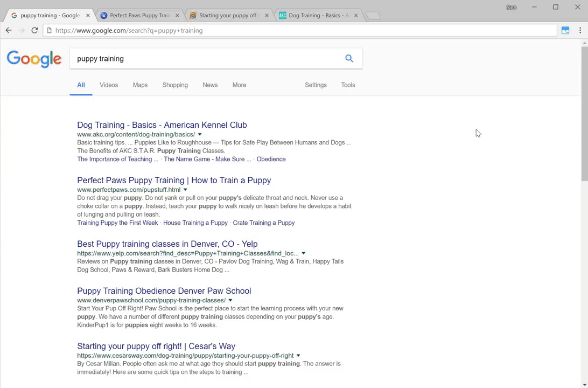Reload the current page
Screen dimensions: 588x388
(34, 30)
